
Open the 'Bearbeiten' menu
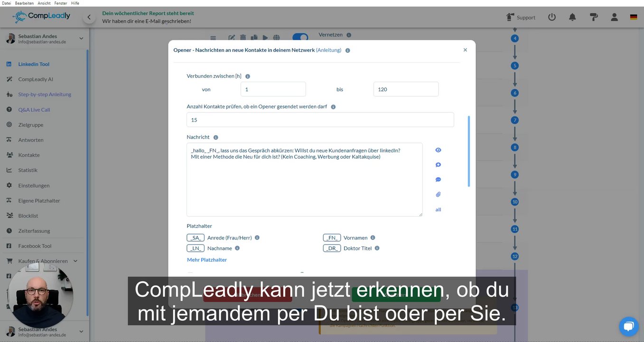click(x=24, y=3)
